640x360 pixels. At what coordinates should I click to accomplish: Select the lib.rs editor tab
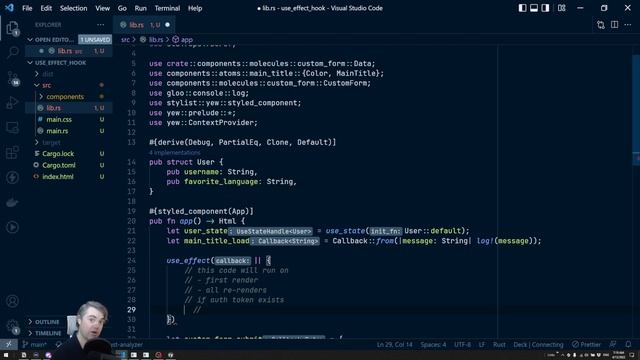(144, 25)
